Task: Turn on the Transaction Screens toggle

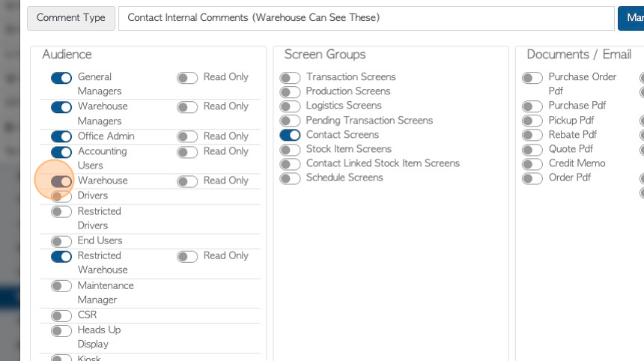Action: coord(290,78)
